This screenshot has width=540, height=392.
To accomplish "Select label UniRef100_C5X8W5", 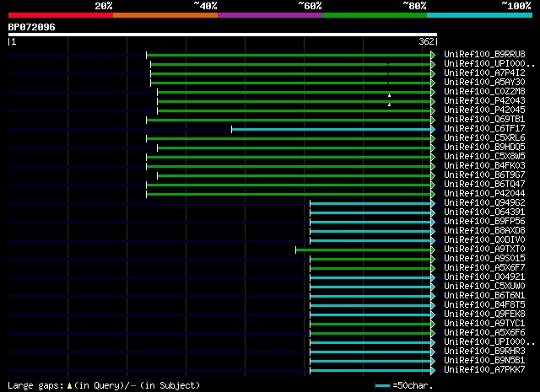I will point(484,157).
